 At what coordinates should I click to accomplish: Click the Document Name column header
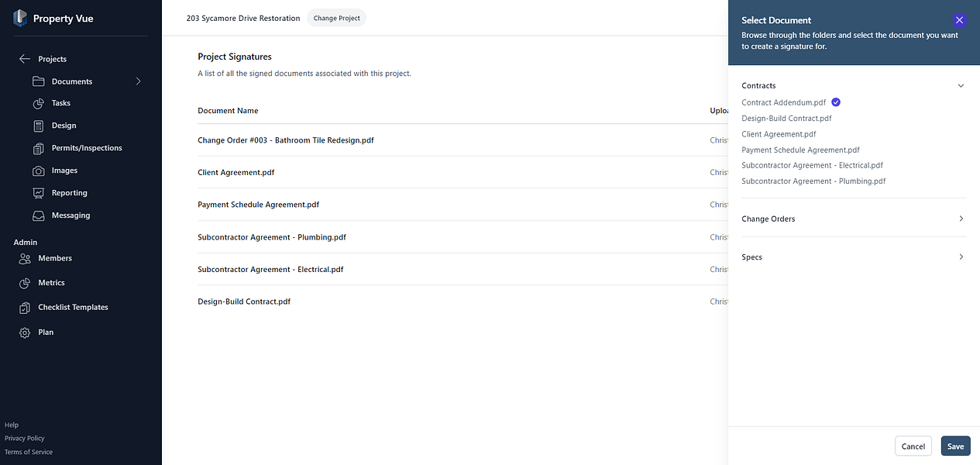tap(228, 111)
